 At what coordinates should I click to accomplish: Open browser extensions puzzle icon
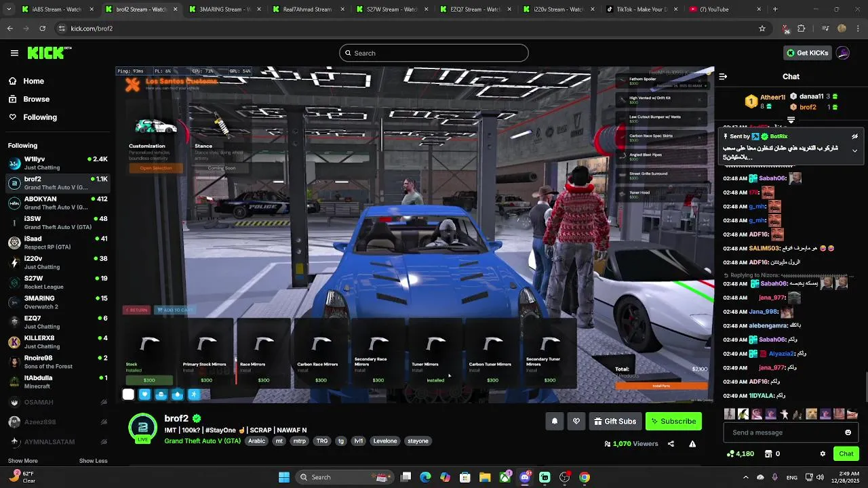pos(802,28)
